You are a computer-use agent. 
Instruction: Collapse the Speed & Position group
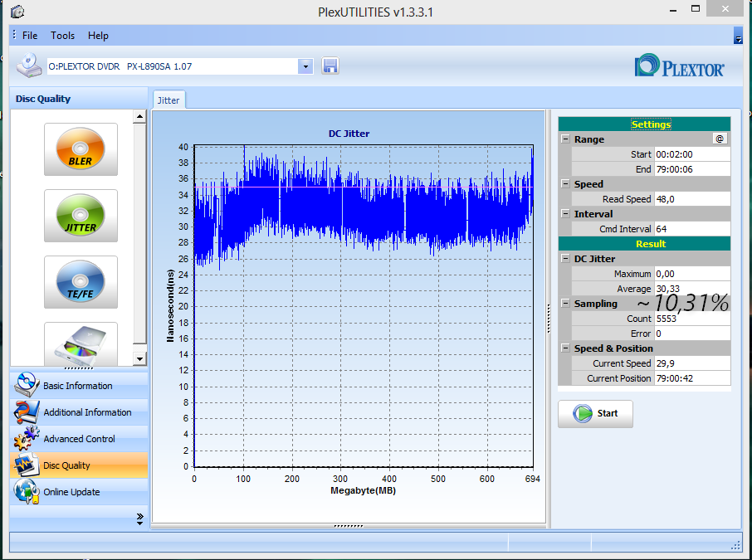[x=565, y=348]
